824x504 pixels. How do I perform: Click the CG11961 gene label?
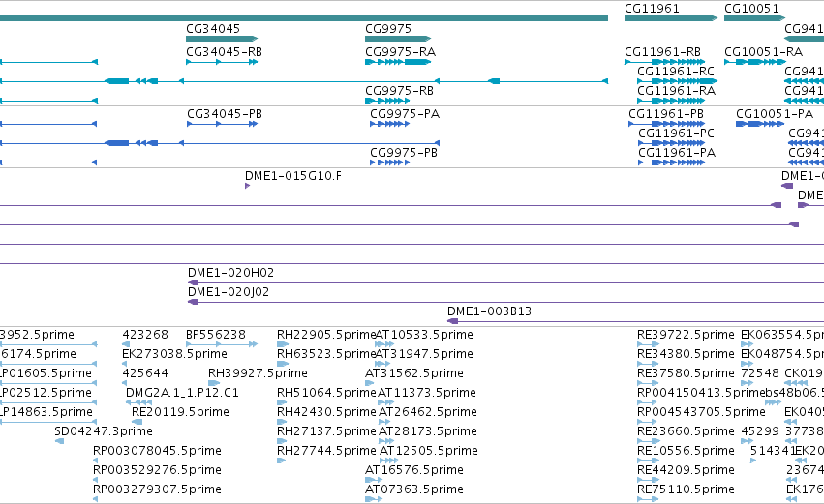coord(652,9)
